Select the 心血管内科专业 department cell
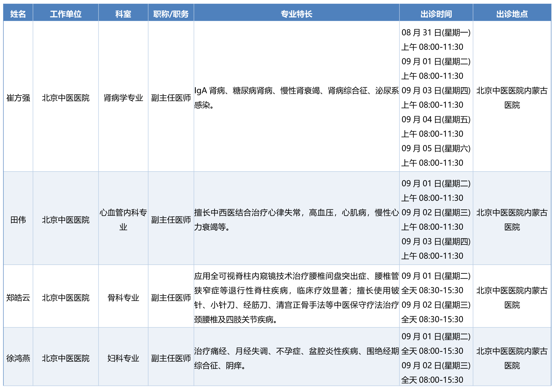The height and width of the screenshot is (392, 555). pyautogui.click(x=123, y=220)
